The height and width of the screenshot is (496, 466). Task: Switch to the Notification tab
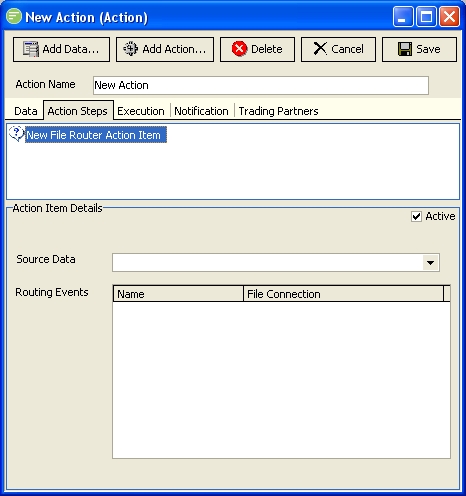[201, 111]
